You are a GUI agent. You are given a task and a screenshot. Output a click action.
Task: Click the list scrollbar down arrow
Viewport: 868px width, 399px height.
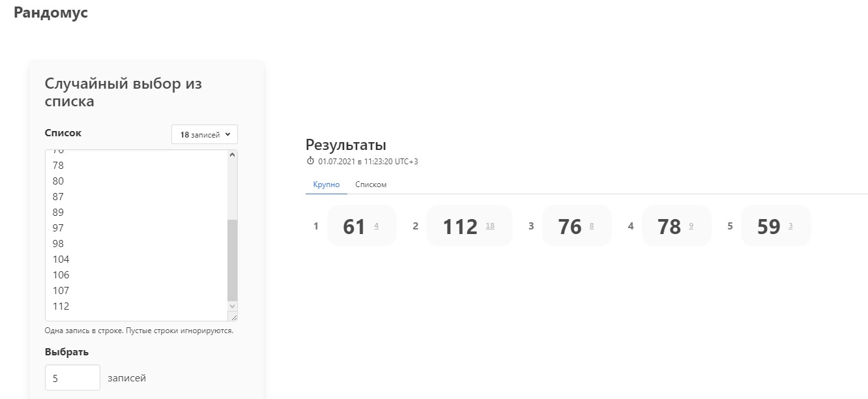point(233,306)
